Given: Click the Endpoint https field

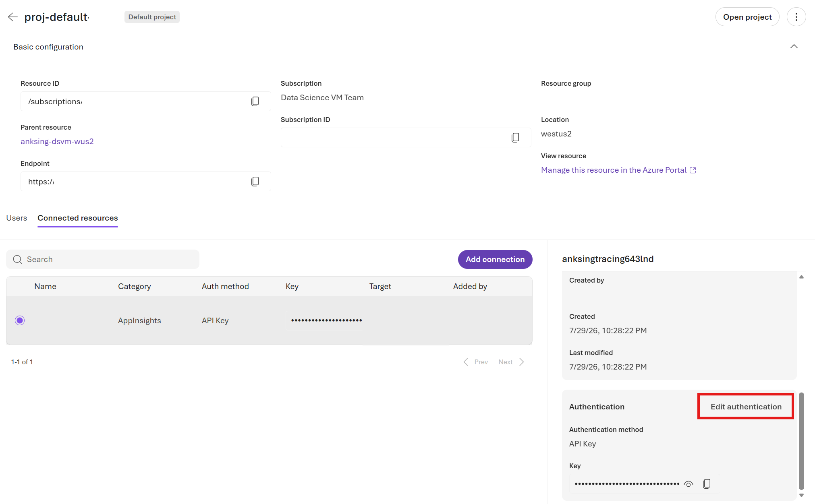Looking at the screenshot, I should click(146, 182).
